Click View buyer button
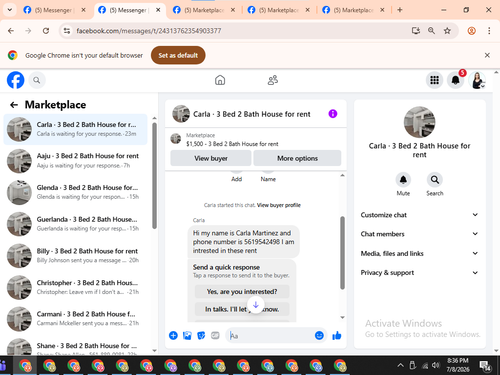Viewport: 500px width, 375px height. click(x=211, y=158)
